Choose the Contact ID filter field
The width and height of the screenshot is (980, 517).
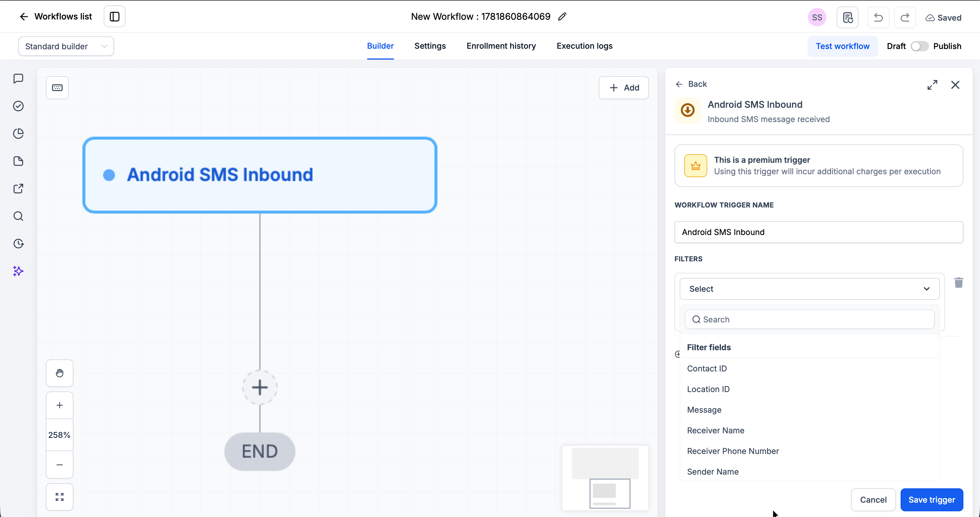(810, 368)
